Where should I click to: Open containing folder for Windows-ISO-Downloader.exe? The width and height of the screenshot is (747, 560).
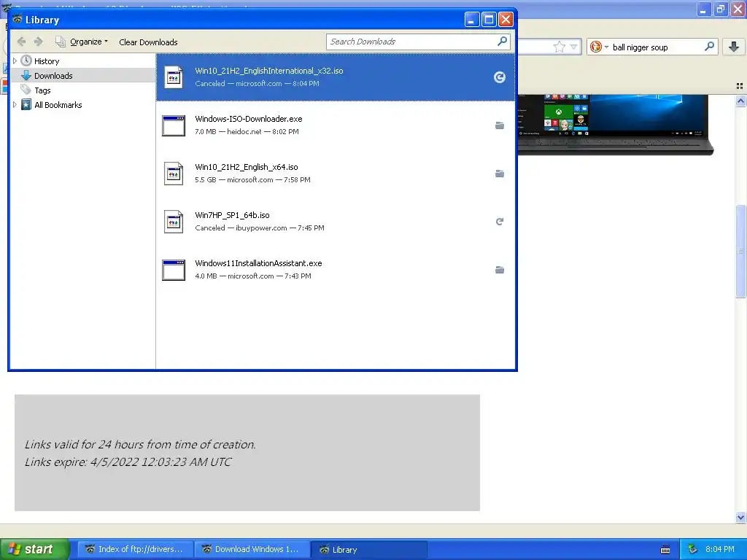coord(499,125)
